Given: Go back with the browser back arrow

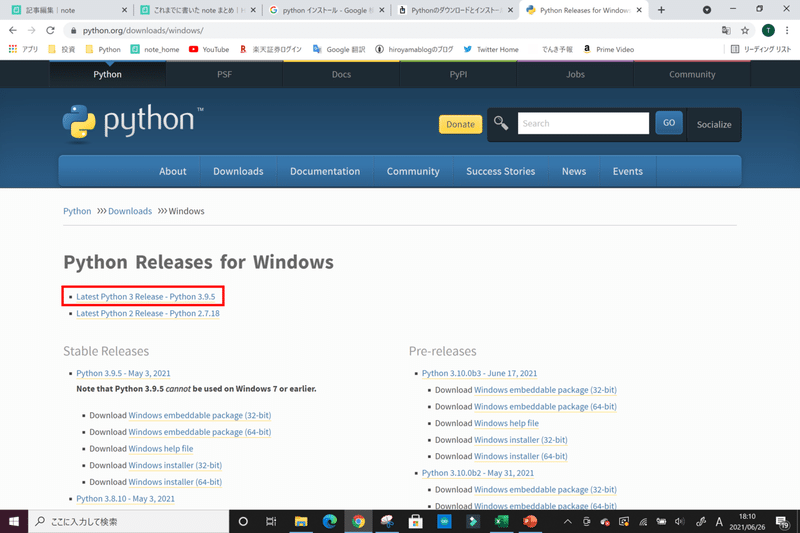Looking at the screenshot, I should click(x=13, y=31).
